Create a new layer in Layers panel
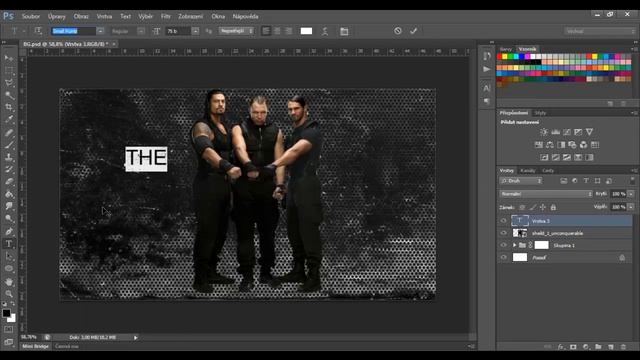640x360 pixels. [x=611, y=347]
